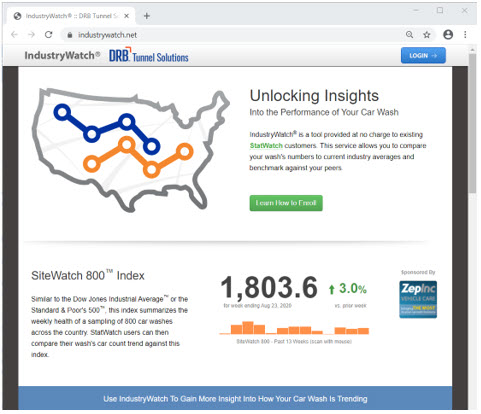Screen dimensions: 481x414
Task: Click the green Learn How to Enroll button
Action: pos(286,203)
